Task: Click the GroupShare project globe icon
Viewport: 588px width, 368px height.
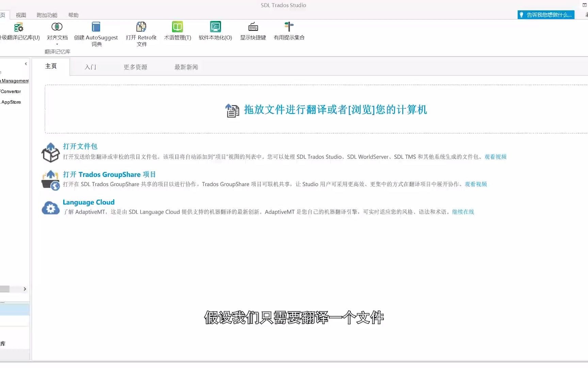Action: 50,180
